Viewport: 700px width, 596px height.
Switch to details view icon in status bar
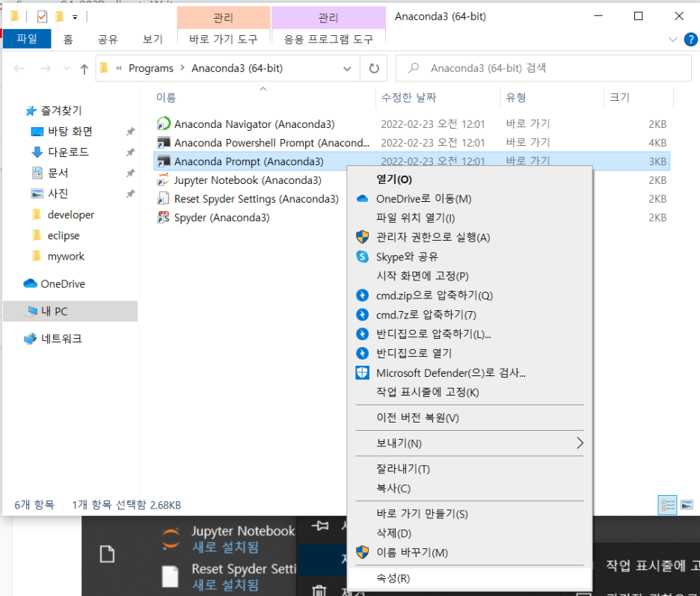click(x=667, y=505)
